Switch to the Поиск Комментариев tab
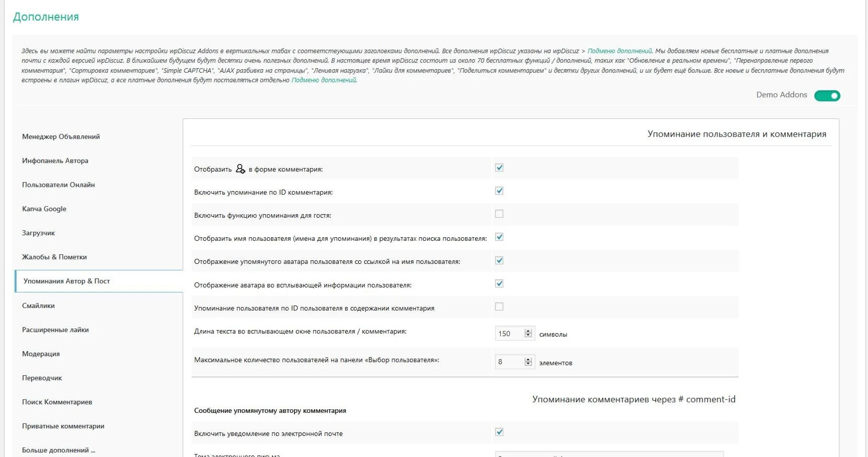Image resolution: width=868 pixels, height=457 pixels. 57,402
